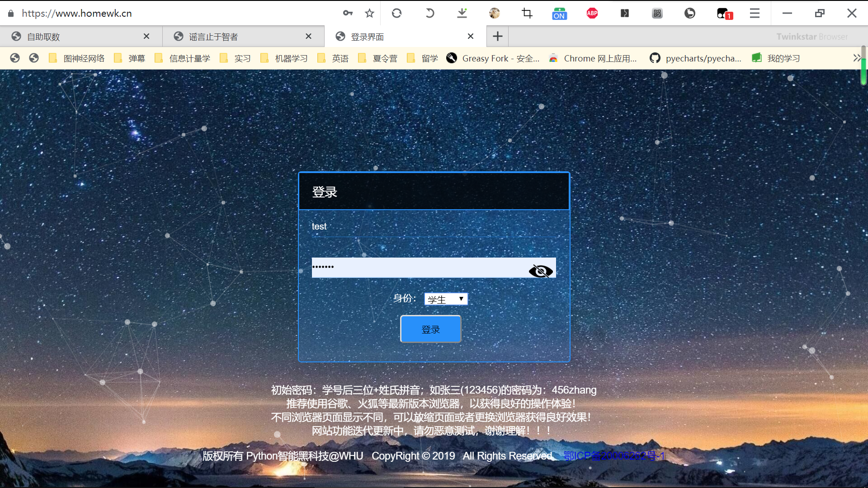Click the username field containing test
This screenshot has width=868, height=488.
coord(434,227)
